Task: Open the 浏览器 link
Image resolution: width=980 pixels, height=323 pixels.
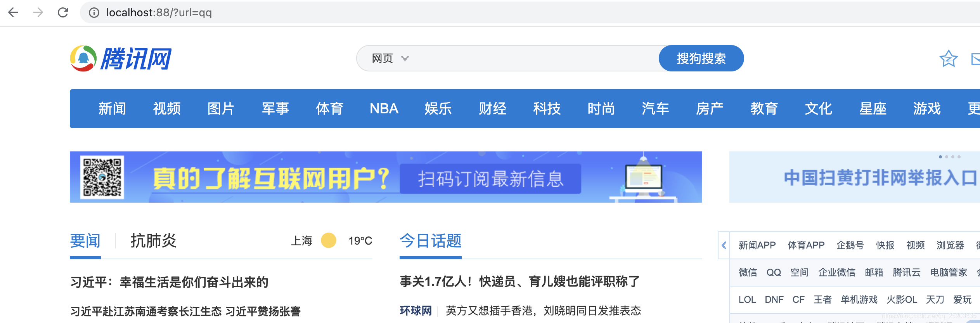Action: click(951, 245)
